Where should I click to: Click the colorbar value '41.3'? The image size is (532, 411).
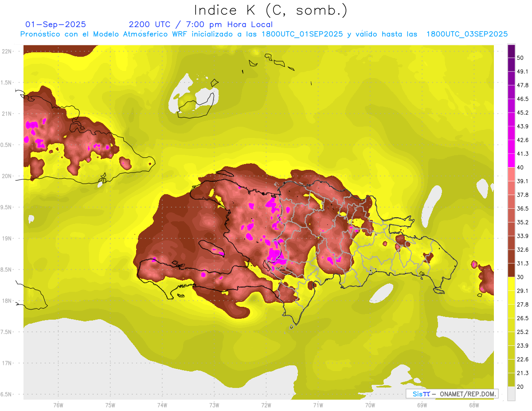point(523,154)
